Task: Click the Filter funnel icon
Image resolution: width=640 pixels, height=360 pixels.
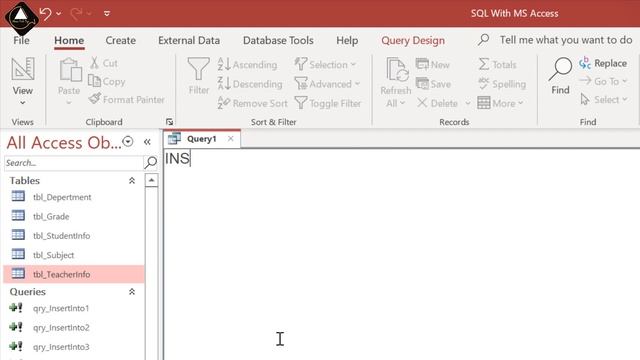Action: point(198,69)
